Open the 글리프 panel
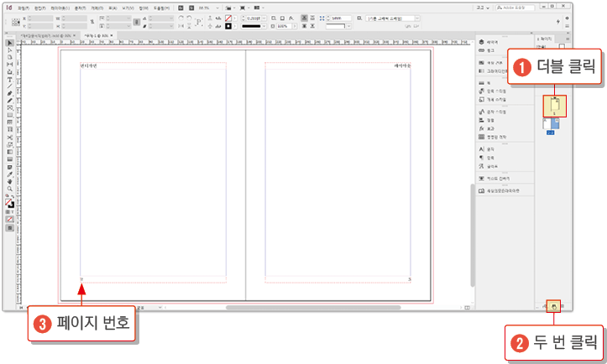 click(x=489, y=166)
